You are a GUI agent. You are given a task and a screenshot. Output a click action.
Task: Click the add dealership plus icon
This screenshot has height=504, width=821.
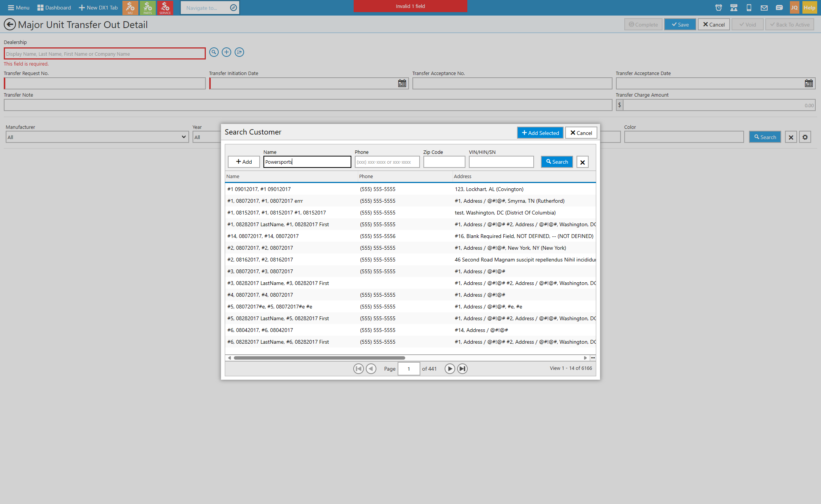(x=226, y=52)
